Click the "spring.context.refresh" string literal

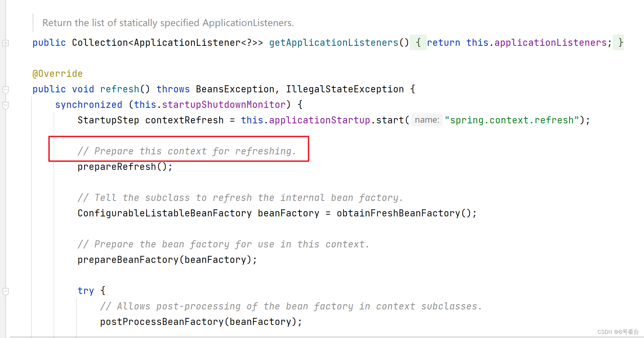pos(512,120)
